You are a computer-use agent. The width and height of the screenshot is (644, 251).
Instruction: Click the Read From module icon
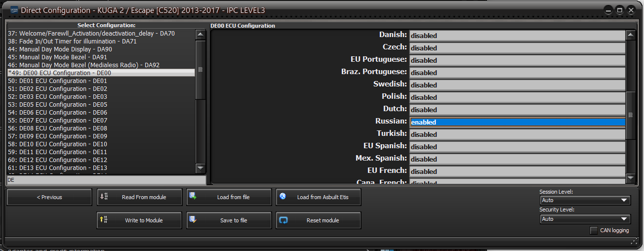[x=104, y=196]
